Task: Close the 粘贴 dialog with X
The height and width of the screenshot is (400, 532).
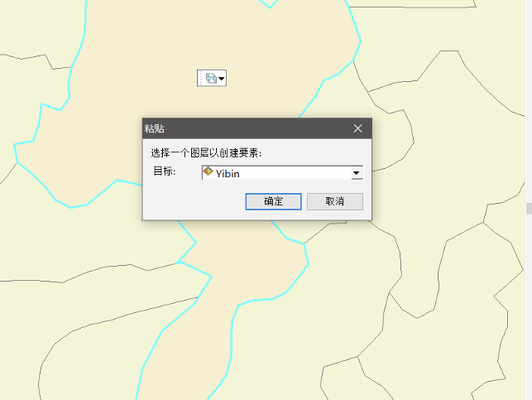Action: point(358,128)
